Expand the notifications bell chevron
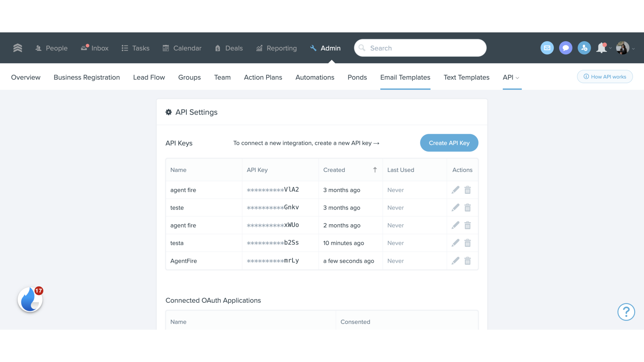The image size is (644, 362). pos(610,48)
